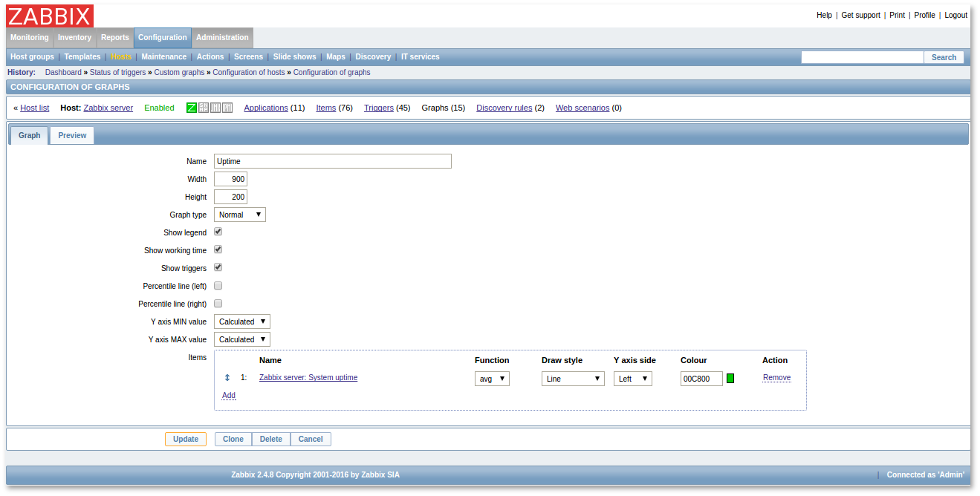Switch to the Preview tab
Image resolution: width=980 pixels, height=496 pixels.
[x=72, y=135]
